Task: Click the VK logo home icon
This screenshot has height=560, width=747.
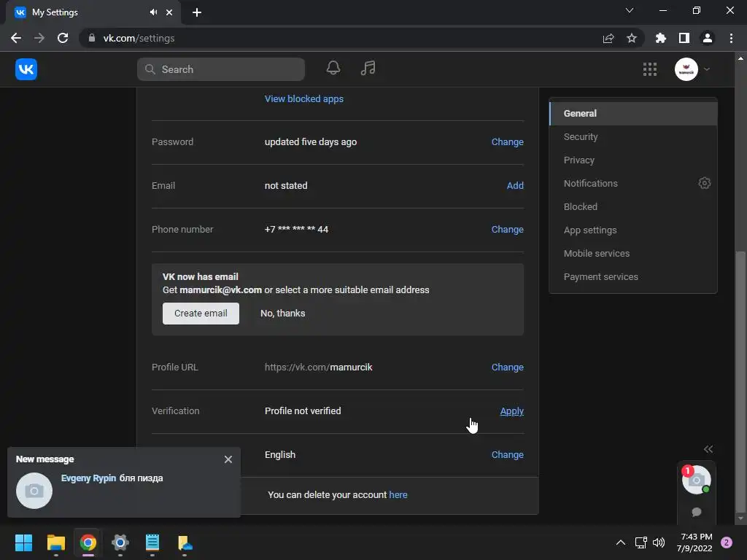Action: pyautogui.click(x=26, y=69)
